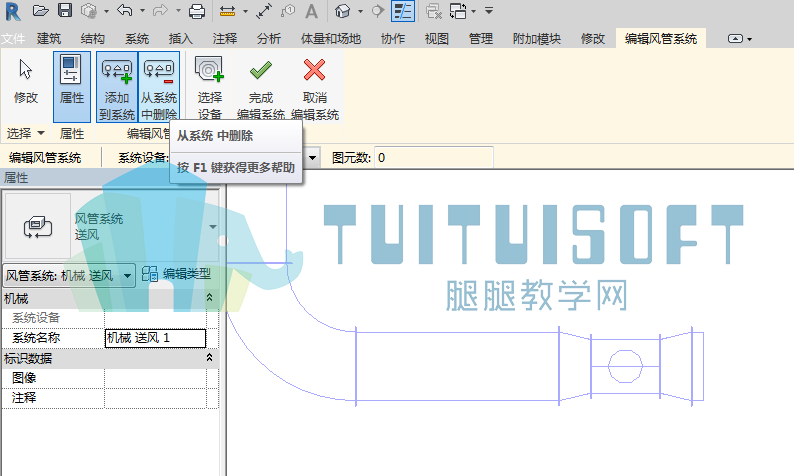
Task: Undo the last action
Action: pos(125,11)
